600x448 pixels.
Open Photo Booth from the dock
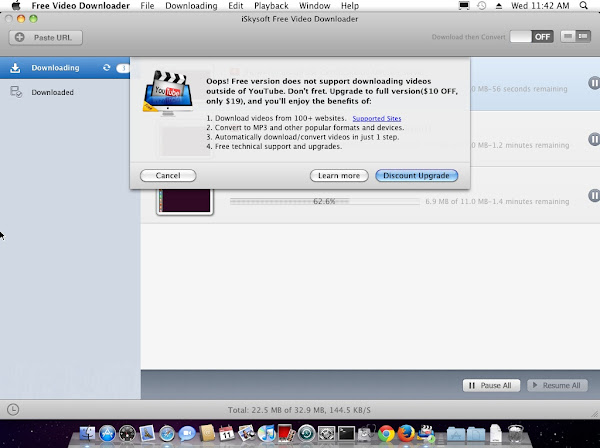(x=286, y=433)
